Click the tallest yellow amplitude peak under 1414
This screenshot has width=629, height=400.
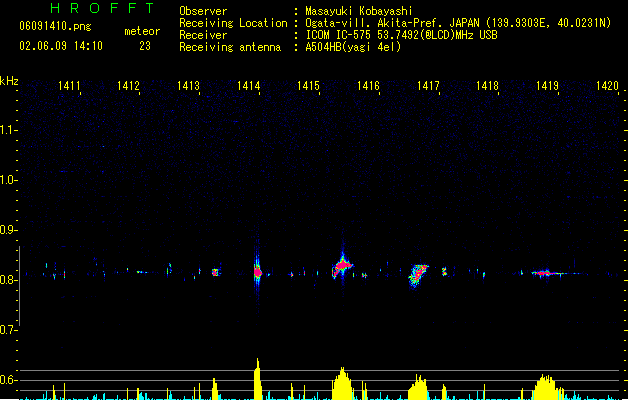(x=258, y=379)
